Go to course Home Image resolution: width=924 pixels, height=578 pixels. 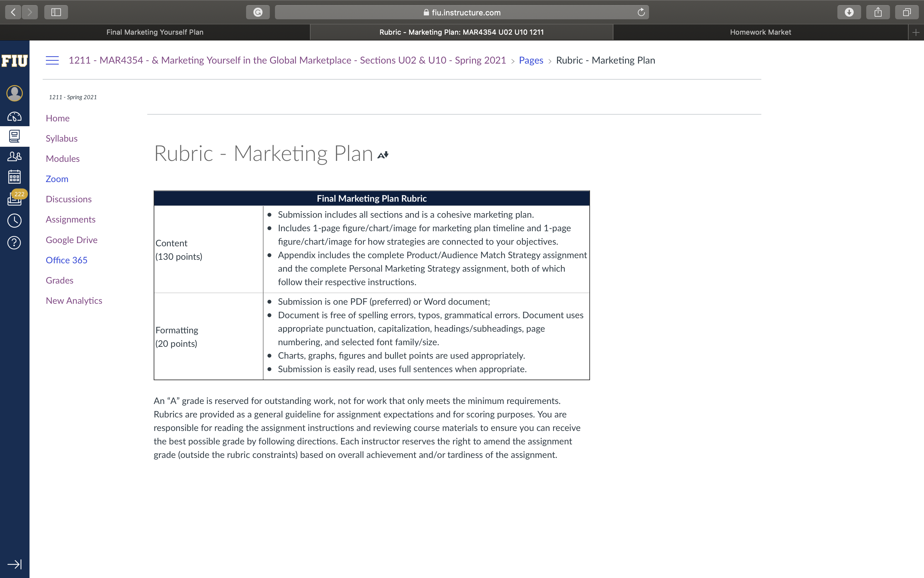coord(58,118)
